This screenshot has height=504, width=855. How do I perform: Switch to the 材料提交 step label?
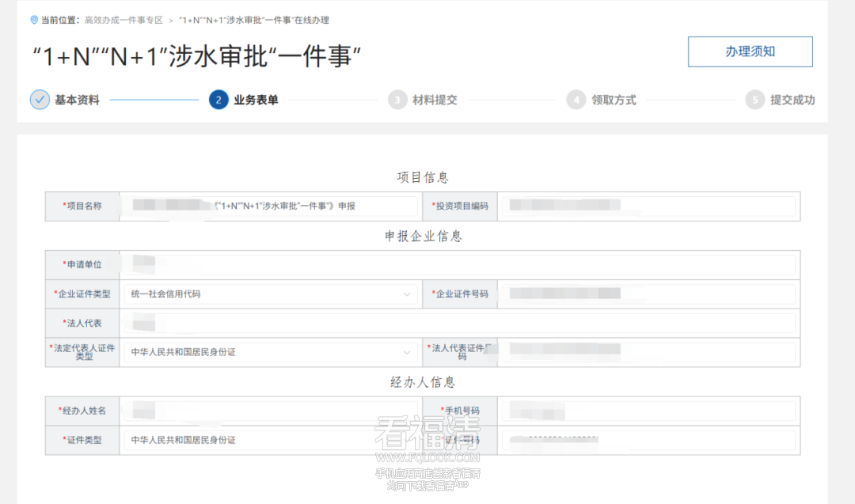pyautogui.click(x=435, y=100)
